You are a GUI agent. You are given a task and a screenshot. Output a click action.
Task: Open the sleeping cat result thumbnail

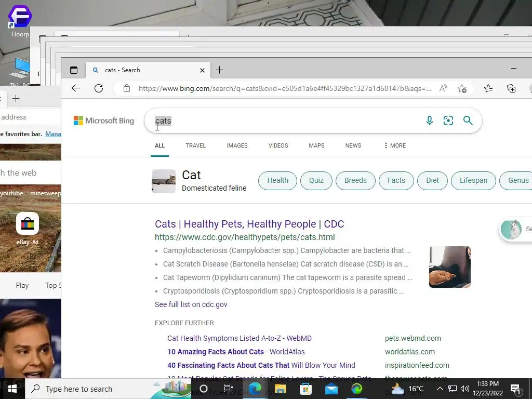click(450, 267)
